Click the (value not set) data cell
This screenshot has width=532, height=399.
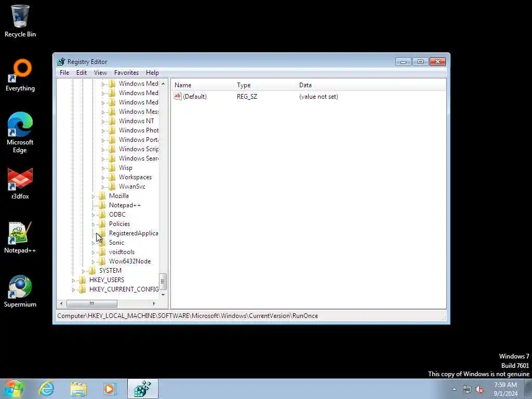(318, 97)
